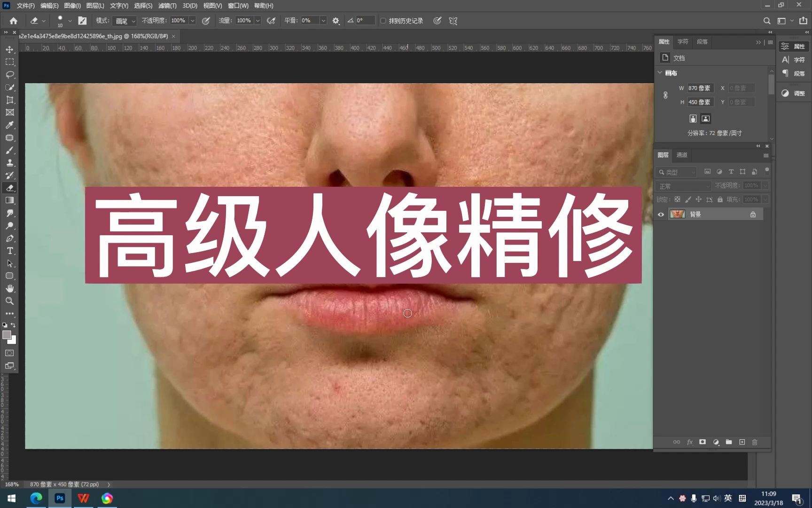The width and height of the screenshot is (812, 508).
Task: Click the delete layer trash button
Action: point(755,442)
